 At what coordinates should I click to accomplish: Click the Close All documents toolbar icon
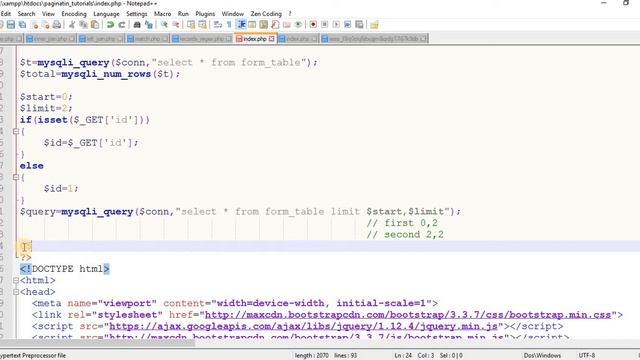point(45,25)
